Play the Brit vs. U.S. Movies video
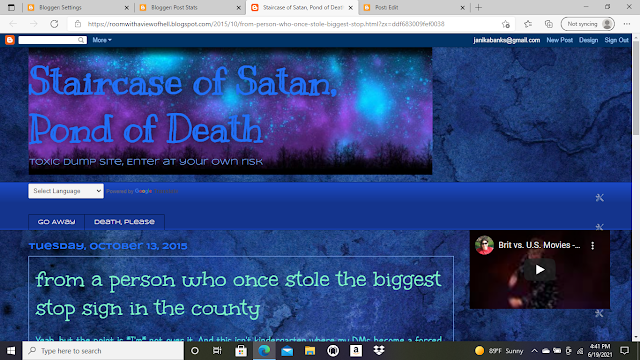Viewport: 640px width, 360px height. 540,269
